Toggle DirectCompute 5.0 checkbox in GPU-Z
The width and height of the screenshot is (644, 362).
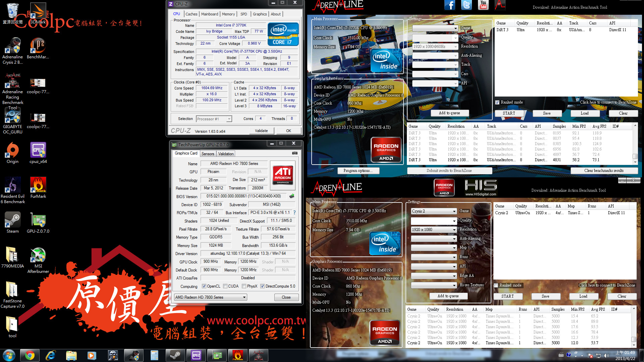click(262, 286)
